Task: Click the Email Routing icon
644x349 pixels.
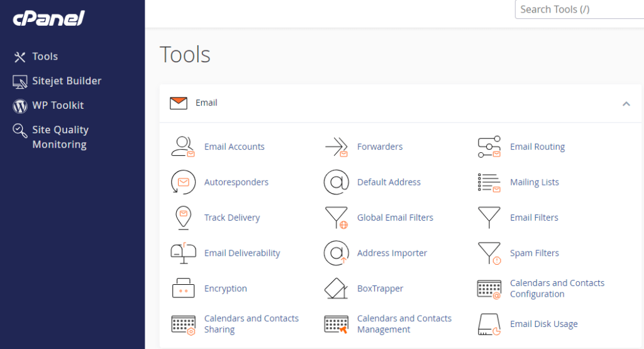Action: (489, 147)
